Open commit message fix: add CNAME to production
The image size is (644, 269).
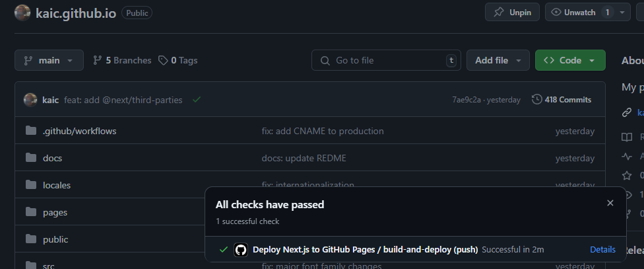[323, 131]
